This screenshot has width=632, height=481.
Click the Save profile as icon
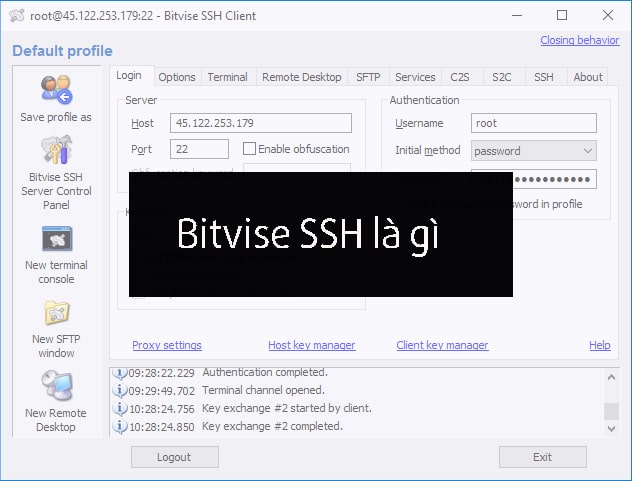pyautogui.click(x=56, y=89)
